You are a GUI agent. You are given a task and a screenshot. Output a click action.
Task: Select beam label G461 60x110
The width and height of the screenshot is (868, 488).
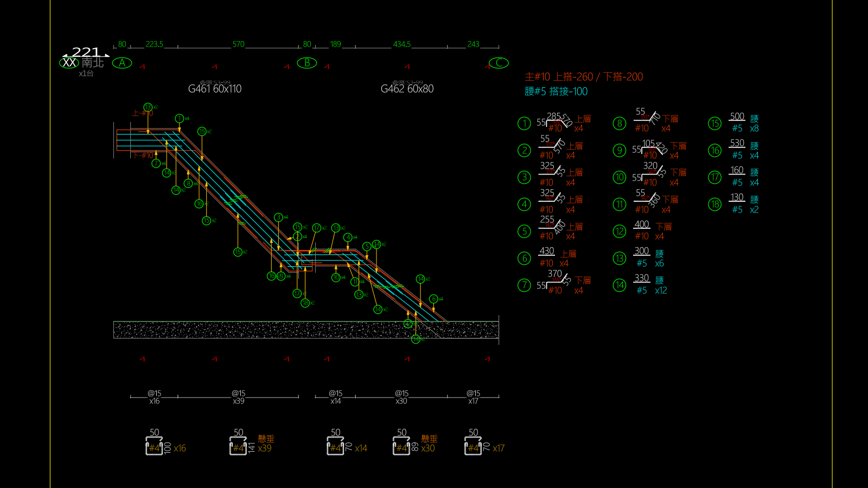215,89
